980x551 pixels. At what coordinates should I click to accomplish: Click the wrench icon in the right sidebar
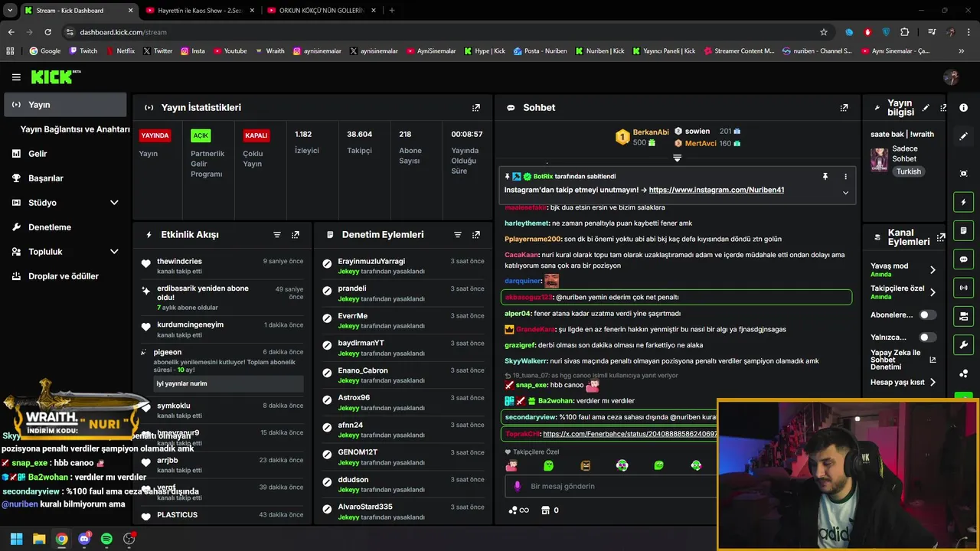point(963,344)
